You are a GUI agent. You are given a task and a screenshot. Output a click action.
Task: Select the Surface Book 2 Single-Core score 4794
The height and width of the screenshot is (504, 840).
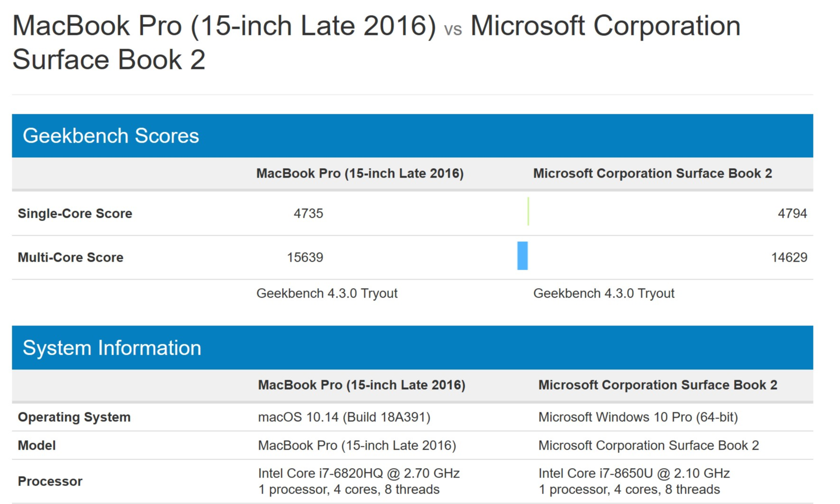coord(792,214)
